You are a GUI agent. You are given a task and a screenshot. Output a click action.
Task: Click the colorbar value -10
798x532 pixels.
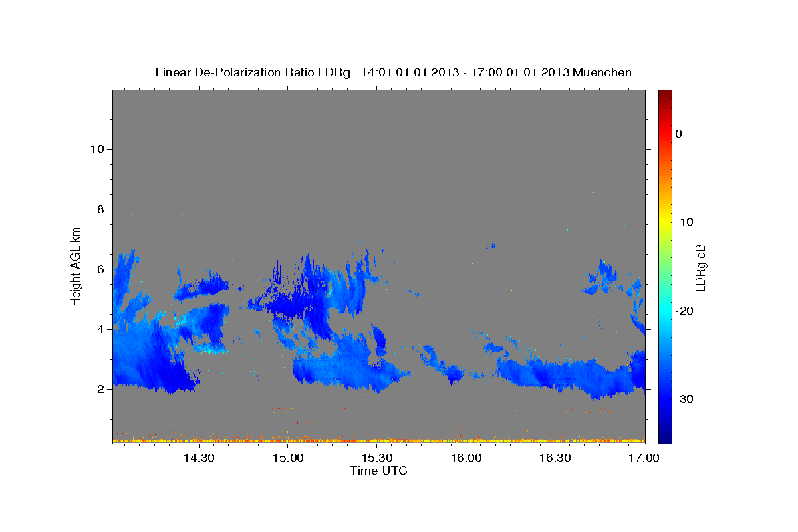coord(684,222)
